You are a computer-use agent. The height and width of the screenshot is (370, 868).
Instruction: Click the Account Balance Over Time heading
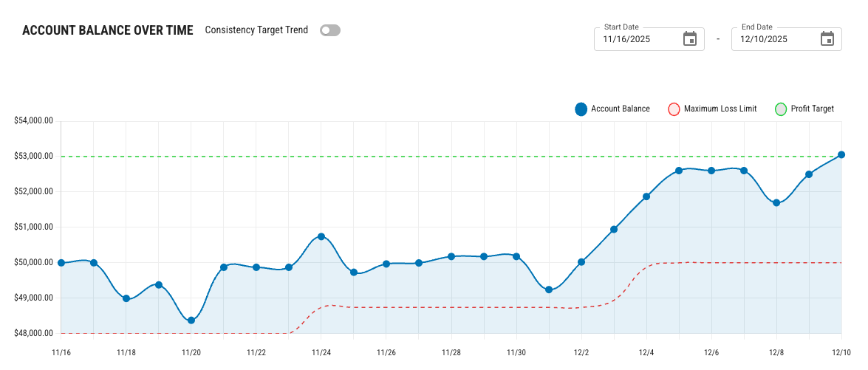(x=108, y=30)
